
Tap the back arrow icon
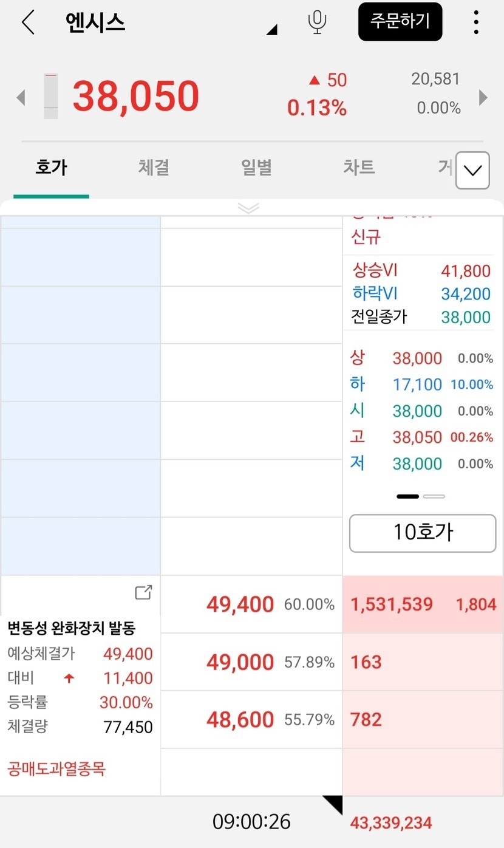click(x=28, y=22)
